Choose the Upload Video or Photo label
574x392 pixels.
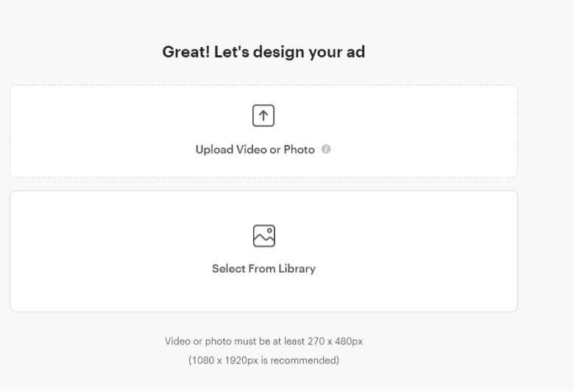coord(255,150)
